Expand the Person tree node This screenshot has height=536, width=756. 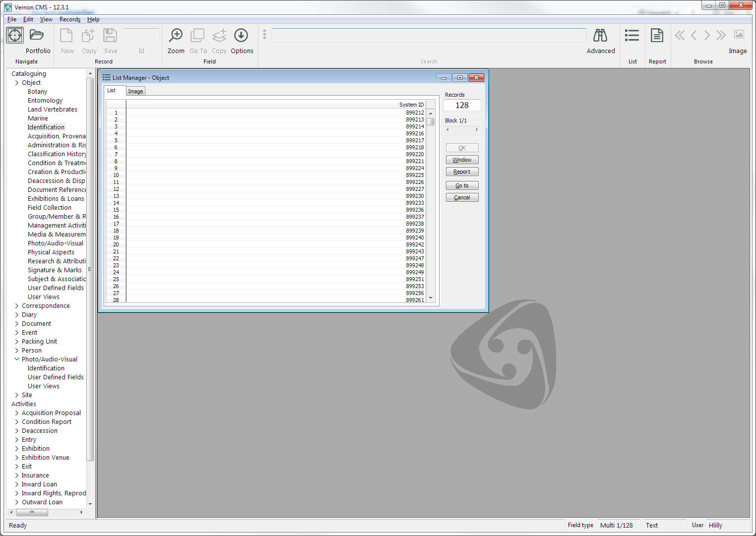click(17, 351)
